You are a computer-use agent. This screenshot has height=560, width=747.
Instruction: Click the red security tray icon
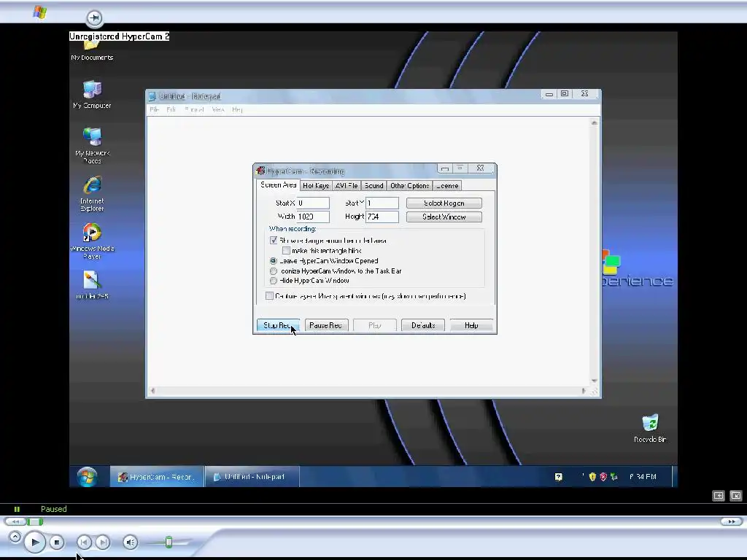click(603, 477)
